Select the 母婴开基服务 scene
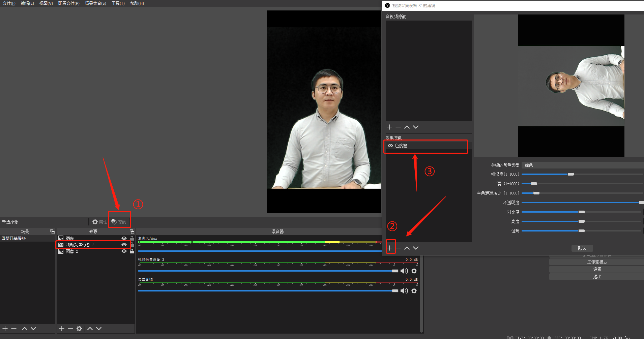 click(28, 238)
